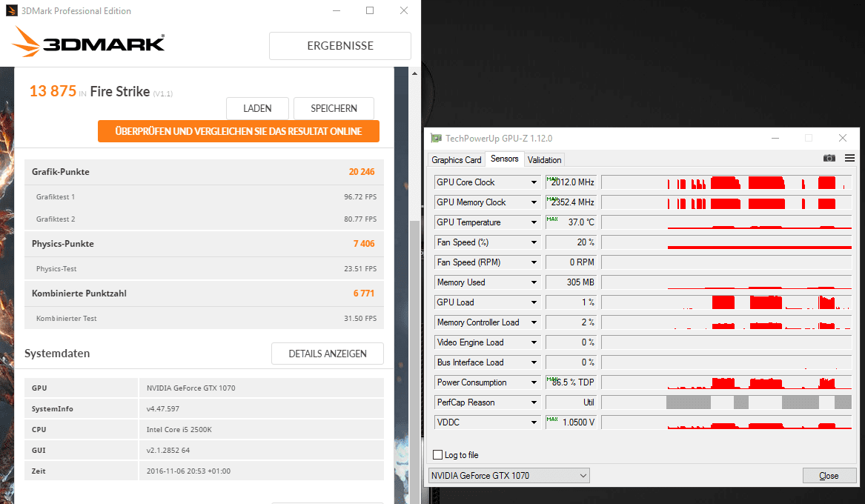
Task: Click the Zeit 2016-11-06 20:53 value
Action: click(189, 471)
